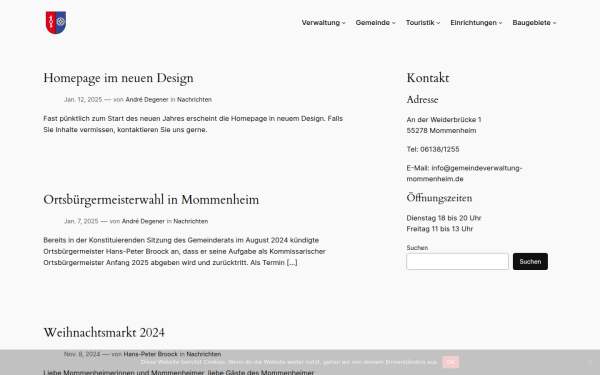Open article Homepage im neuen Design
600x375 pixels.
pos(118,78)
